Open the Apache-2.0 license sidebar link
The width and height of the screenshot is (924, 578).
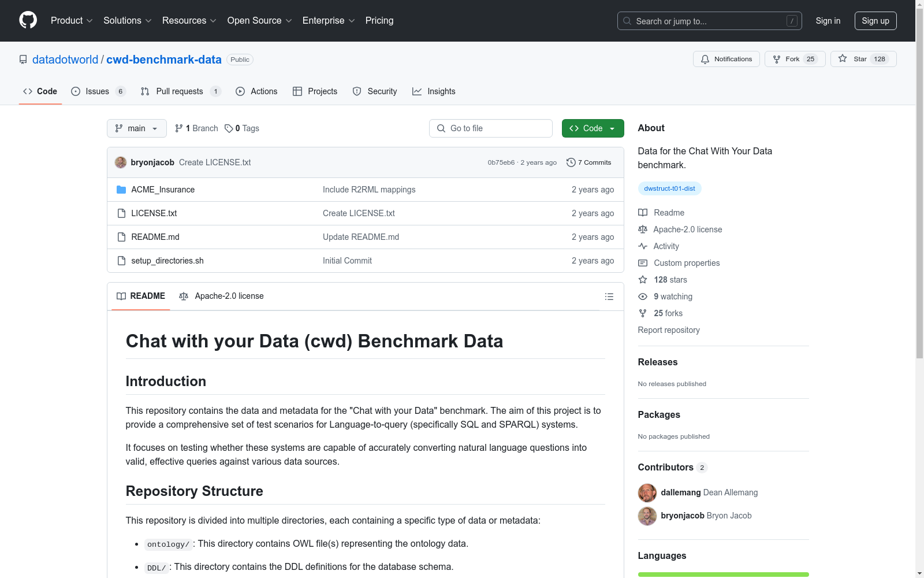(680, 229)
